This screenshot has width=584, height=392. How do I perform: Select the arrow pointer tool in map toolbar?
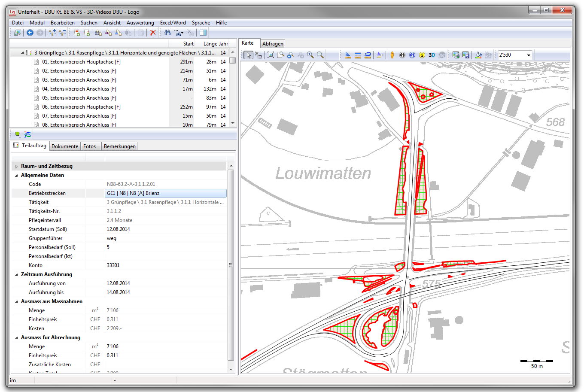click(x=248, y=55)
